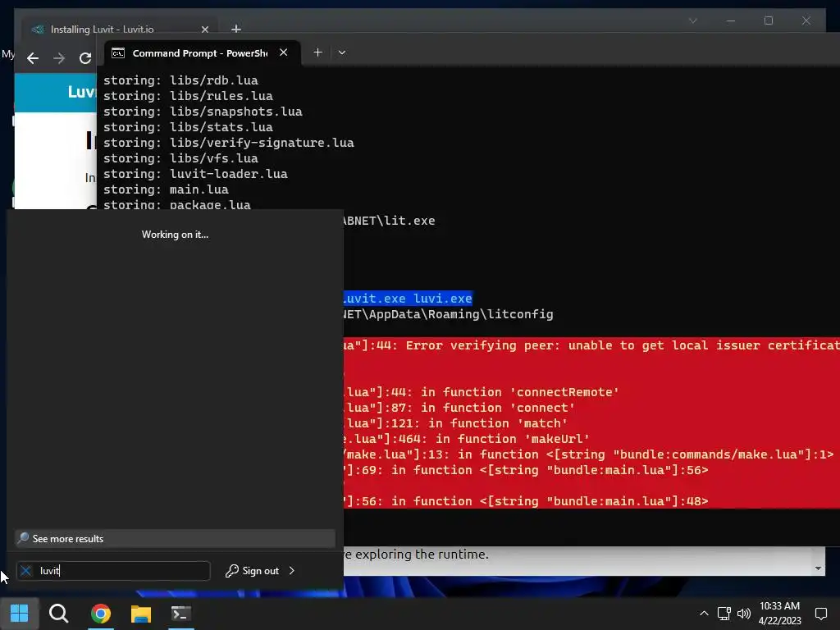Click the storing: main.lua line

click(166, 189)
